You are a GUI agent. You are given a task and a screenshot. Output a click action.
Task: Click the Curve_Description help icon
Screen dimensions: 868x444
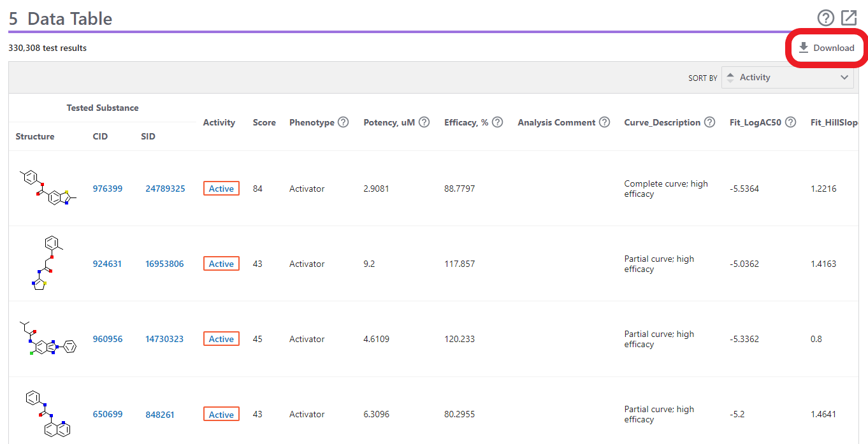click(709, 122)
